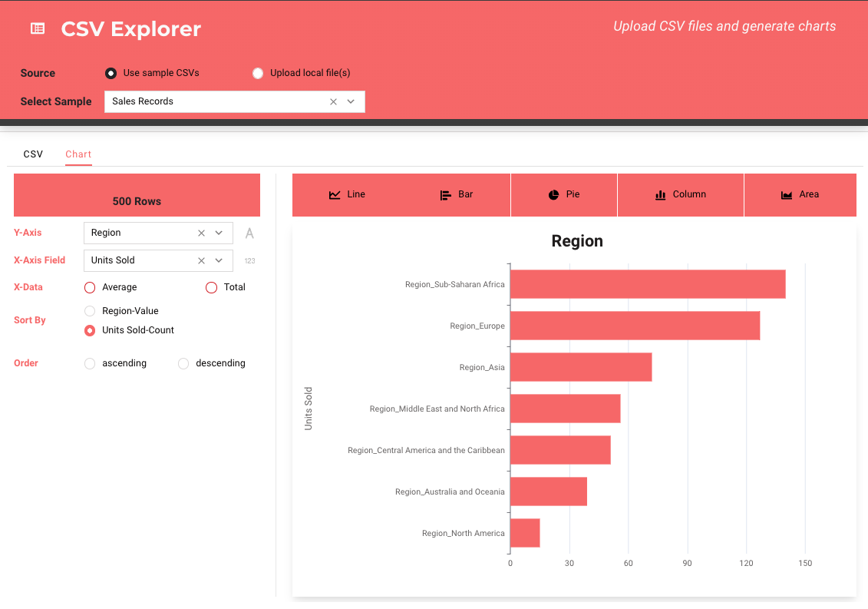Switch to the Chart tab

78,154
